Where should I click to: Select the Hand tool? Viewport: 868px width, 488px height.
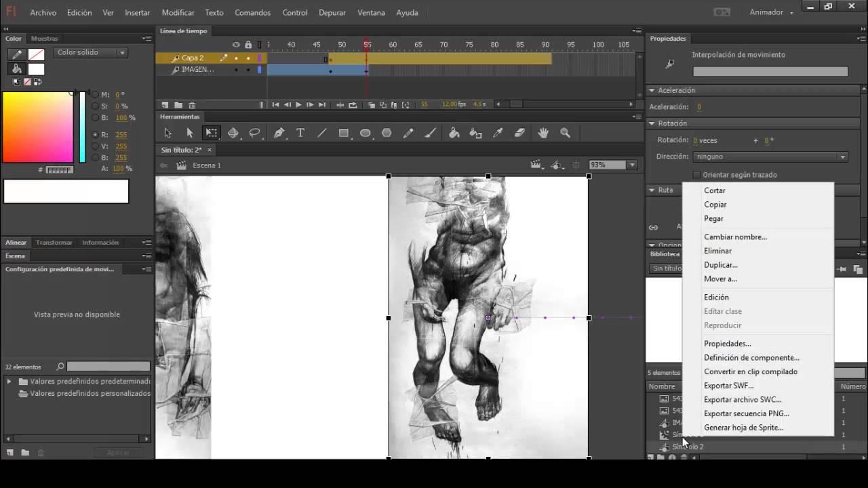pos(543,134)
